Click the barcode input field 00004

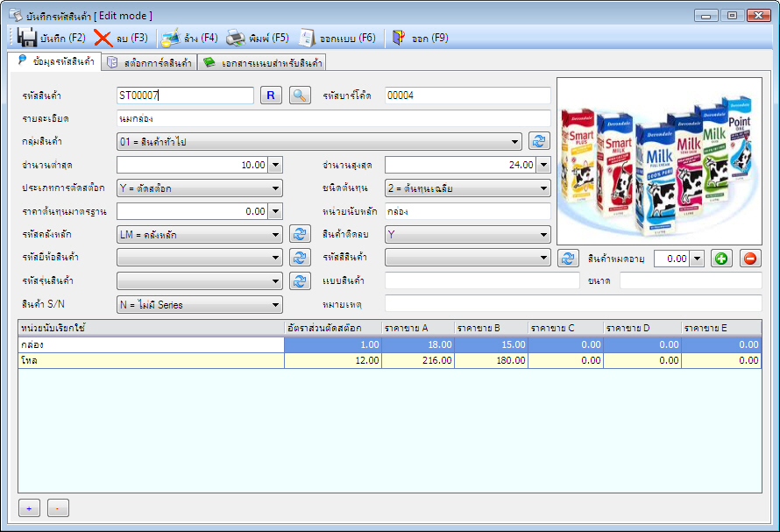[467, 95]
